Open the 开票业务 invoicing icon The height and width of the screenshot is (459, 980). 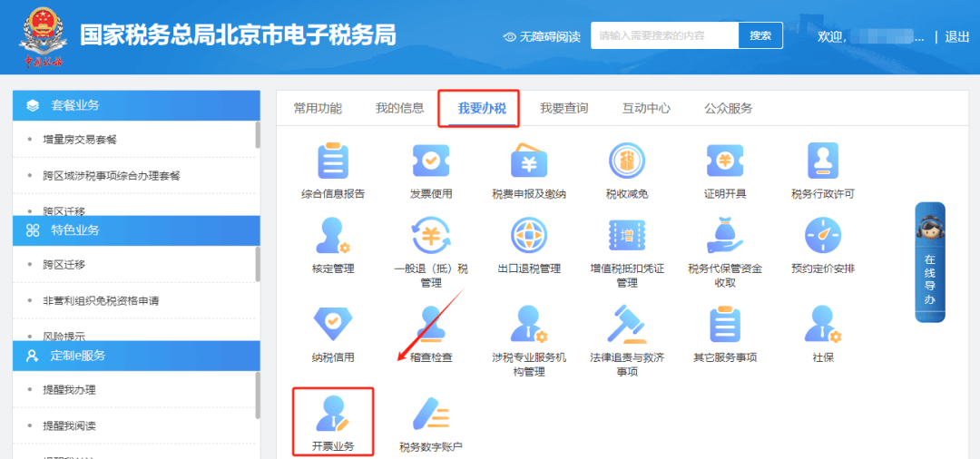[333, 414]
